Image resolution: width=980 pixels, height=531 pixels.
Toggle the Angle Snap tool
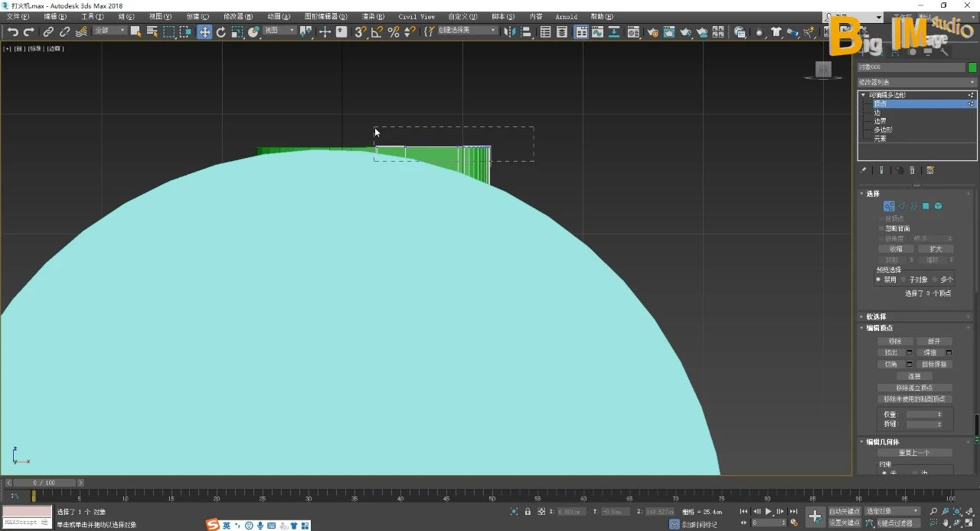(x=377, y=31)
